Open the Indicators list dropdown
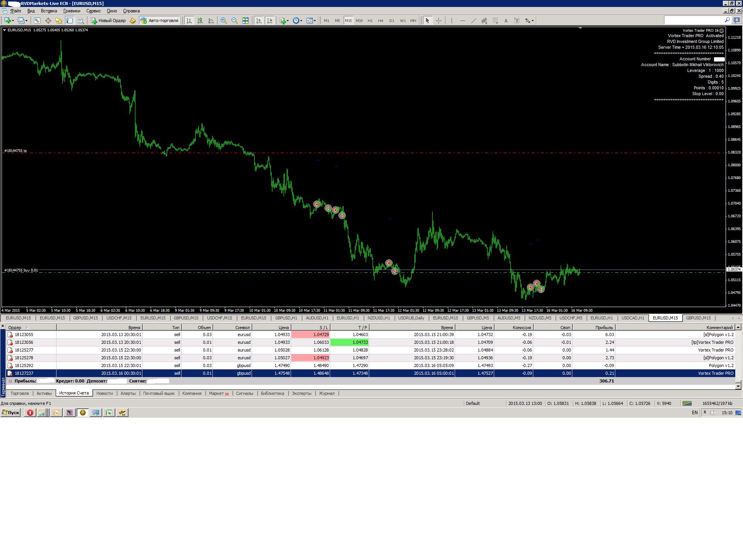 click(x=284, y=20)
